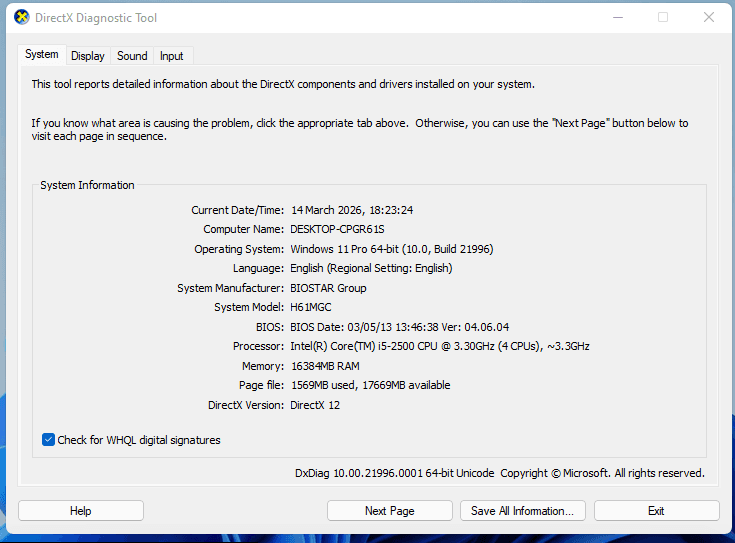Screen dimensions: 735x543
Task: Close the DirectX Diagnostic Tool window
Action: (x=709, y=17)
